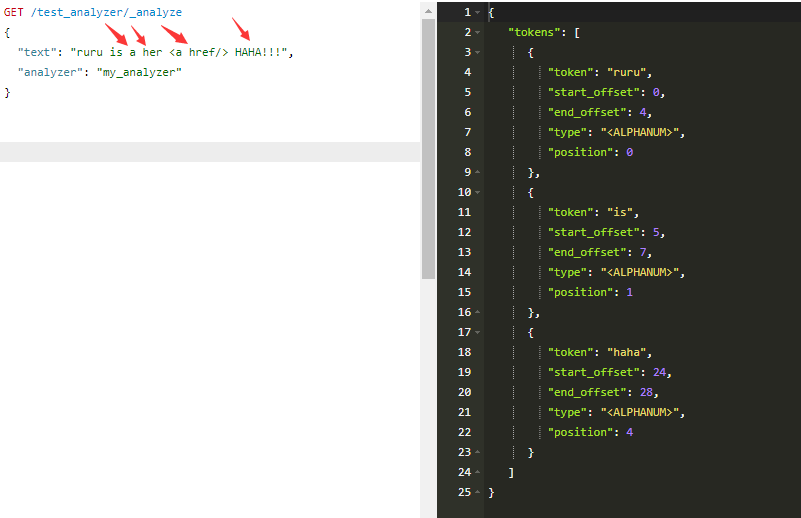Click the fold end marker at line 23

click(x=478, y=452)
